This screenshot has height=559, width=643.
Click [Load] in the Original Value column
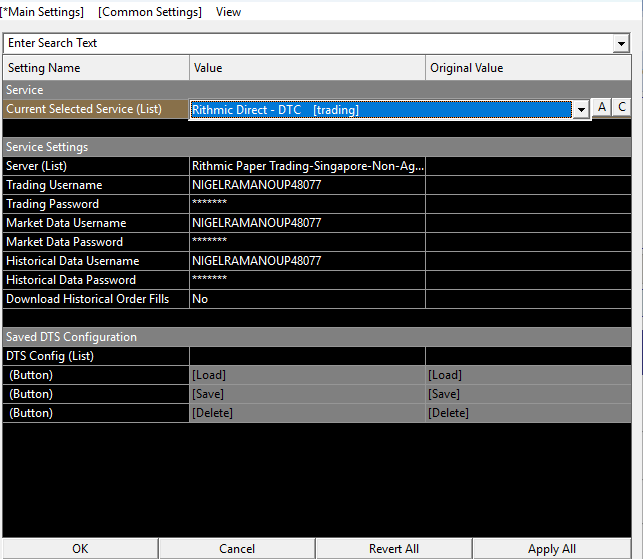pos(528,375)
